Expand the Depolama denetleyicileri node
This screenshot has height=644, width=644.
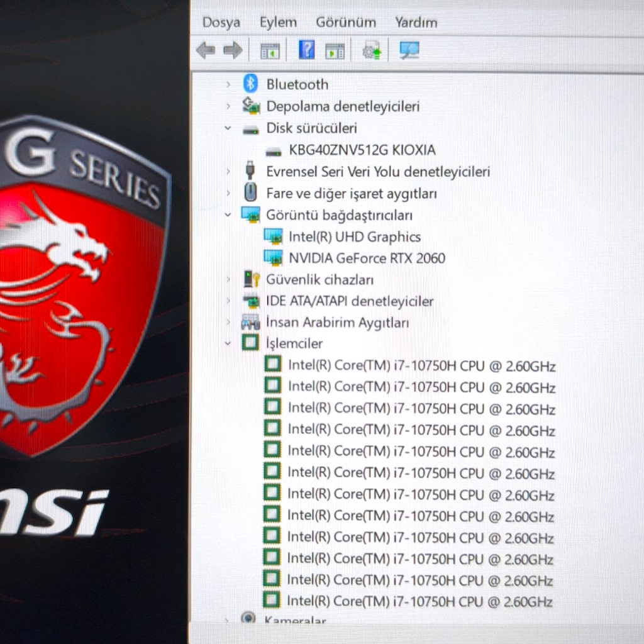point(228,106)
